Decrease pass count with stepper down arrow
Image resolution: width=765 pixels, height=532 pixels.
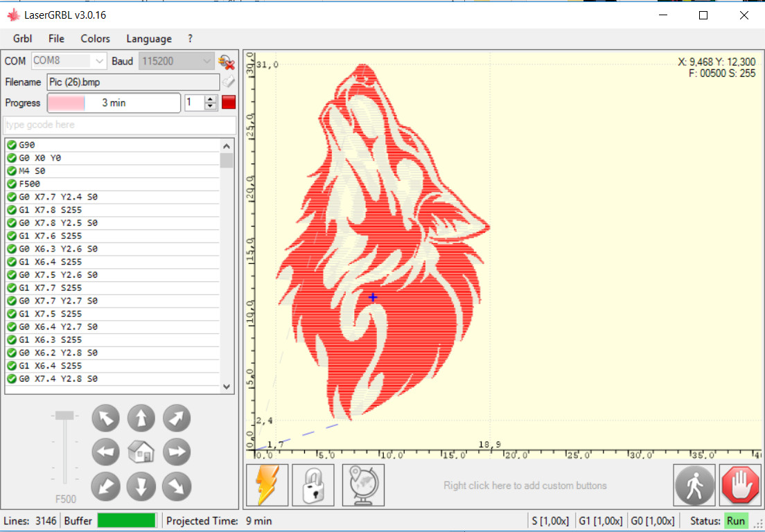coord(211,106)
